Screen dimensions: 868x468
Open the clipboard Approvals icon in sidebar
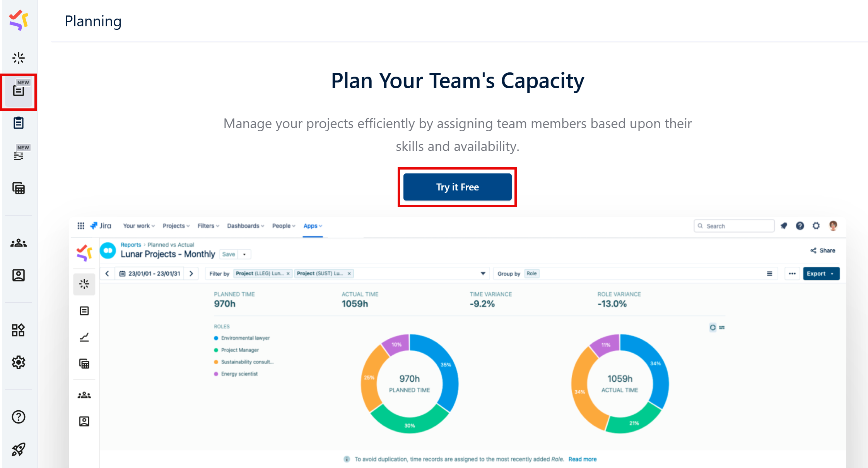click(x=19, y=123)
